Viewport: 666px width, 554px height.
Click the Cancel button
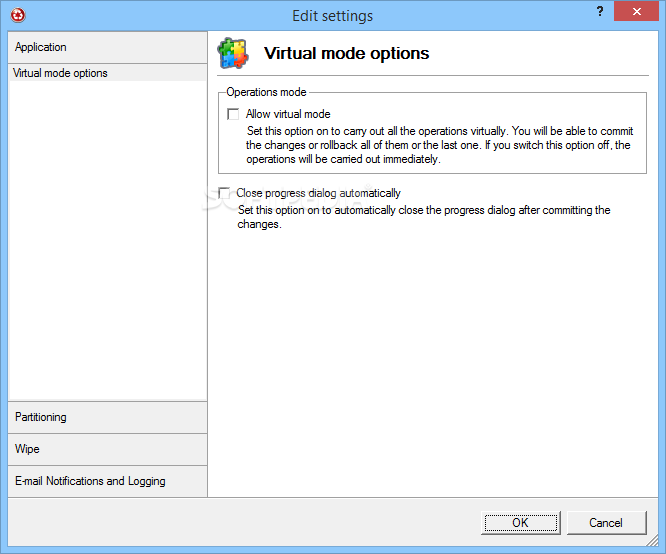point(606,523)
